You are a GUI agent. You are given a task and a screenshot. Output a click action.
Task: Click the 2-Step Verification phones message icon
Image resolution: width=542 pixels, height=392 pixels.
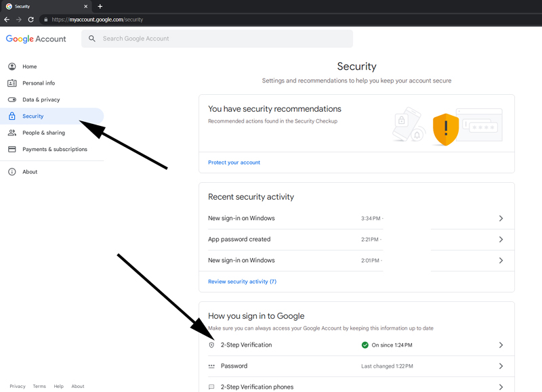211,387
